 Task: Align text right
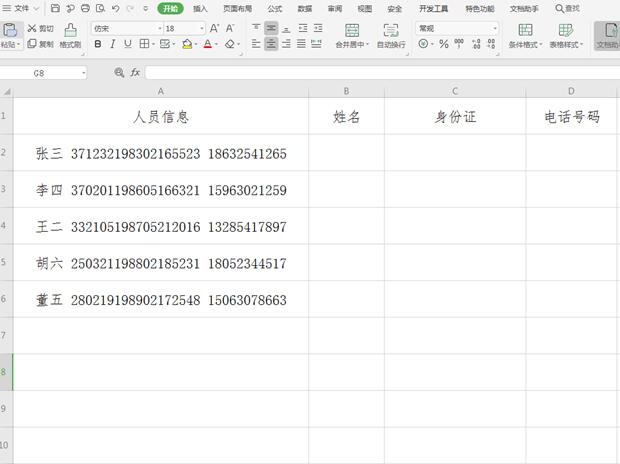286,44
